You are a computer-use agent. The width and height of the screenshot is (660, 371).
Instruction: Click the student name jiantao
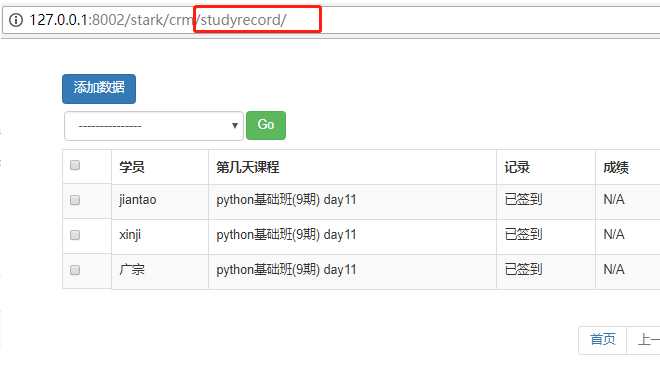tap(138, 200)
